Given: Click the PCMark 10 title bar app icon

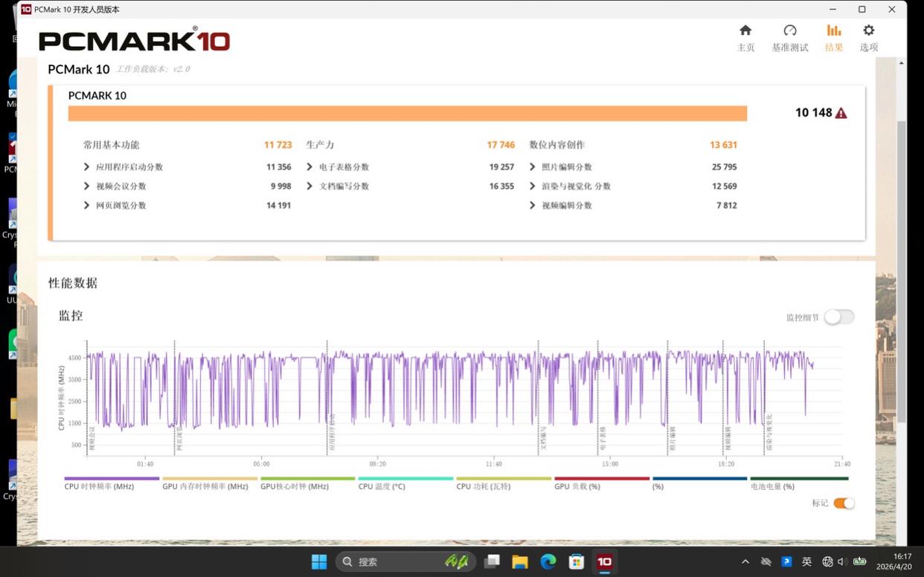Looking at the screenshot, I should point(26,10).
